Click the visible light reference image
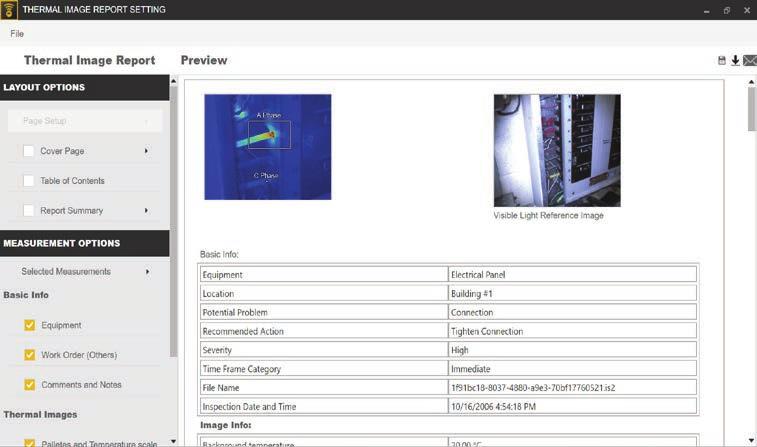Viewport: 757px width, 447px height. click(x=557, y=151)
